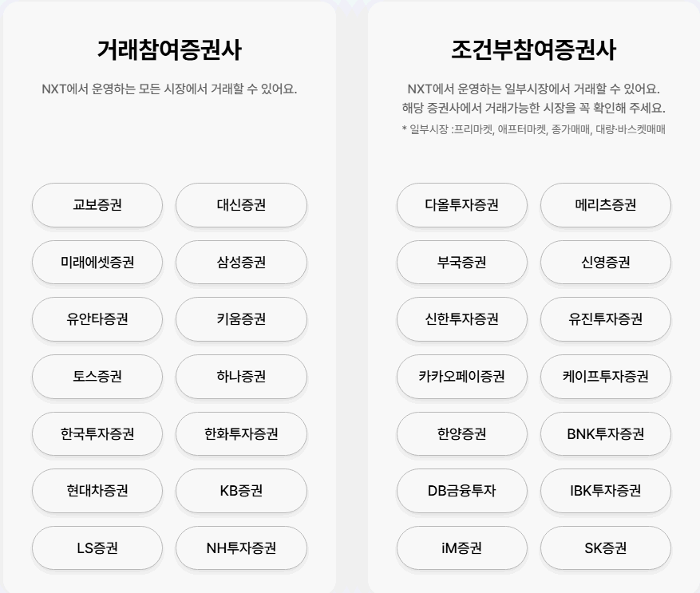
Task: Select iM증권 in the right column
Action: pos(462,548)
